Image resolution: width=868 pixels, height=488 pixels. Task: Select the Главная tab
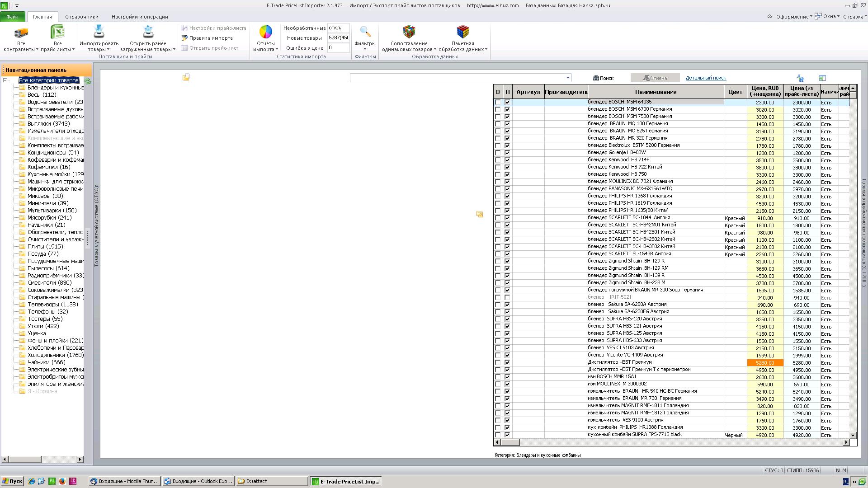(x=42, y=17)
